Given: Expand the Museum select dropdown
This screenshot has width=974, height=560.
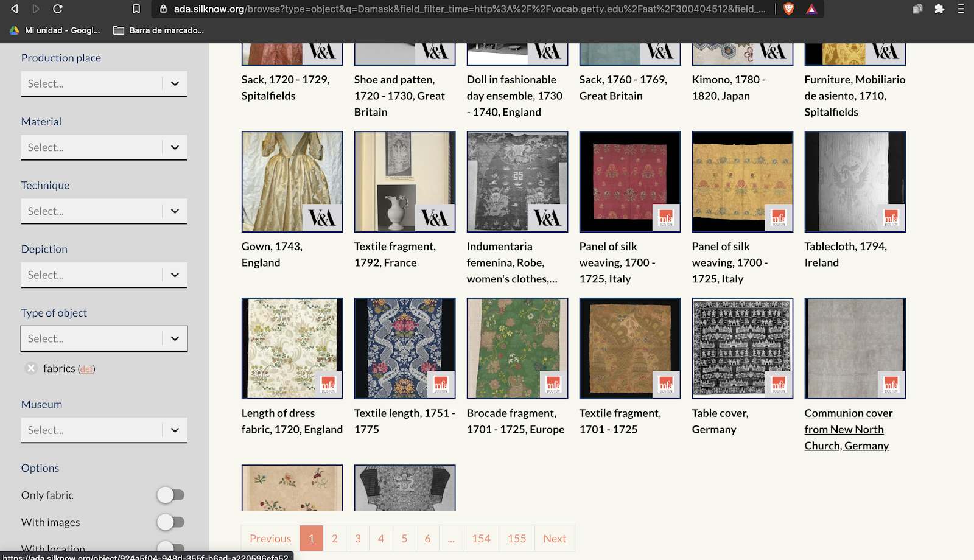Looking at the screenshot, I should point(104,430).
